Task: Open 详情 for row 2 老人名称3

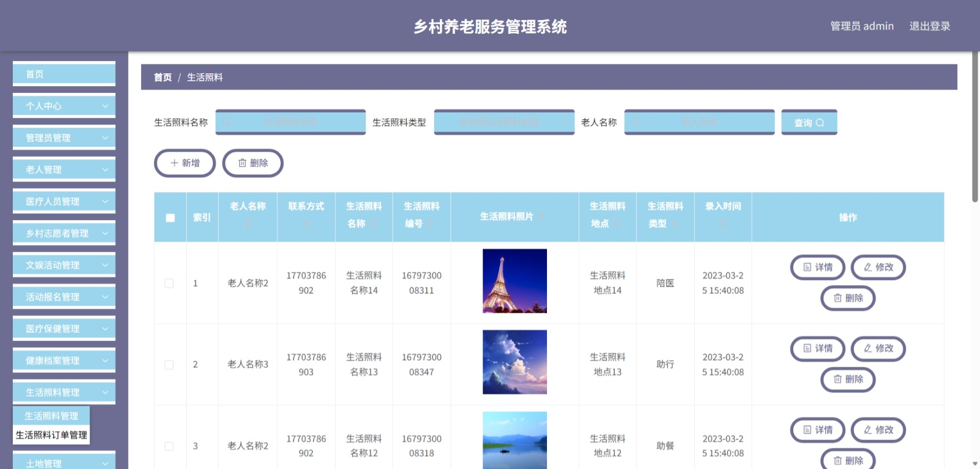Action: [818, 348]
